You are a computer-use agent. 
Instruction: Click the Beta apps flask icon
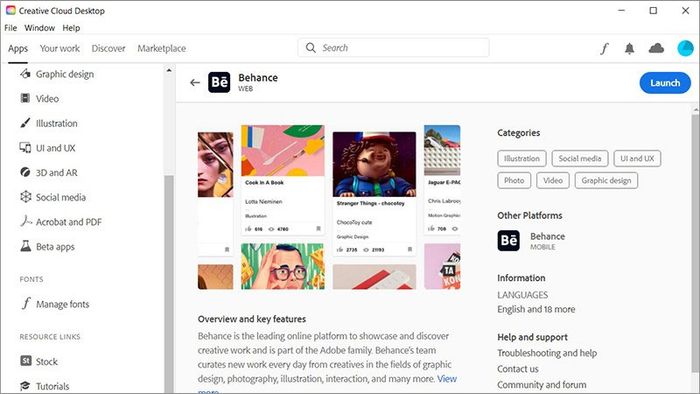click(x=25, y=246)
